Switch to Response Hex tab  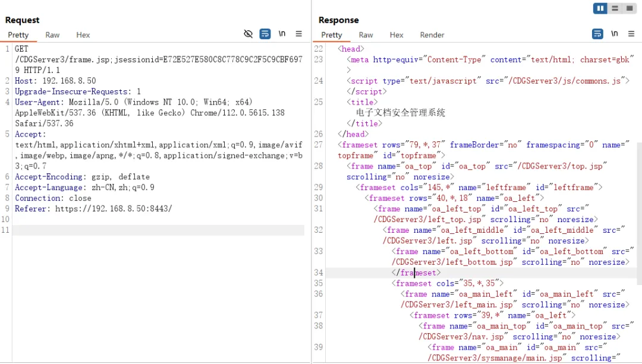click(396, 35)
